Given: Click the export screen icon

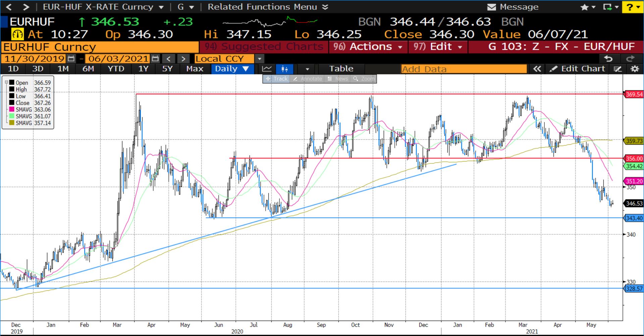Looking at the screenshot, I should click(607, 7).
